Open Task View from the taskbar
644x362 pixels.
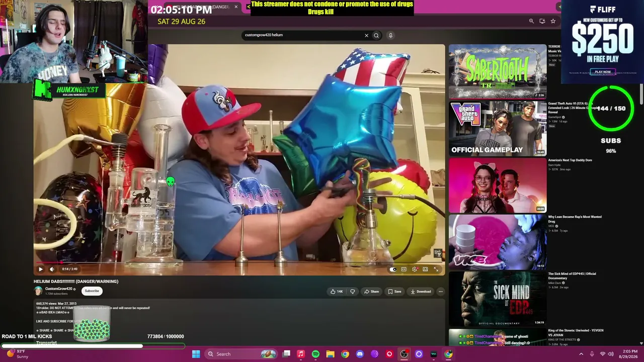(x=286, y=354)
